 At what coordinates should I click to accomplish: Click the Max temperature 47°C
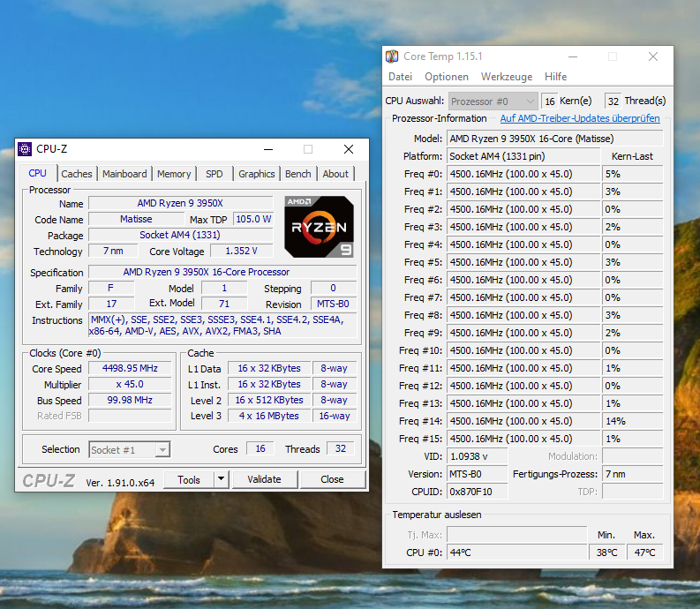coord(645,553)
